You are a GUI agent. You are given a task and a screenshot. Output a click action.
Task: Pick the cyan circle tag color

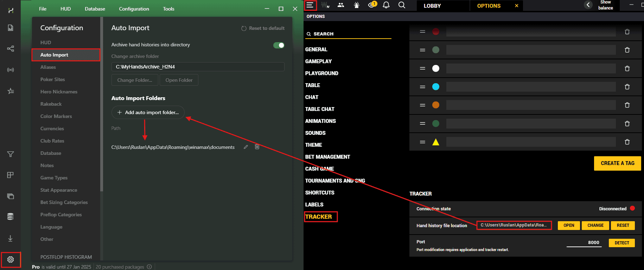click(x=436, y=87)
